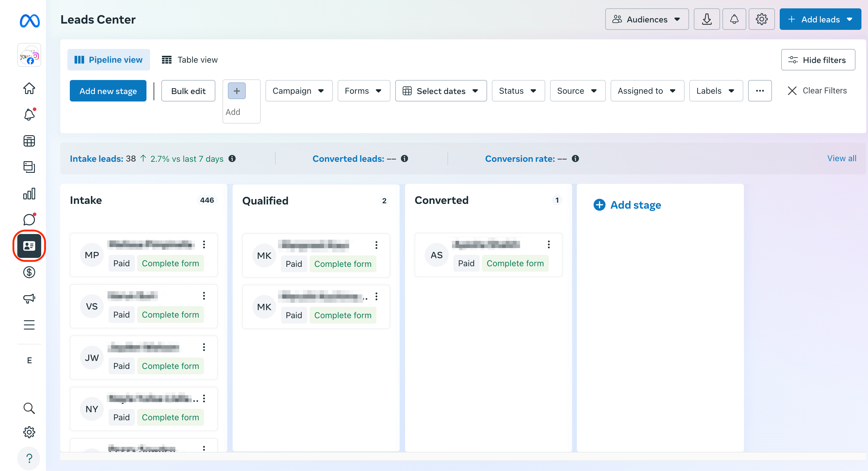This screenshot has height=471, width=868.
Task: Select the Pipeline view tab
Action: (x=109, y=60)
